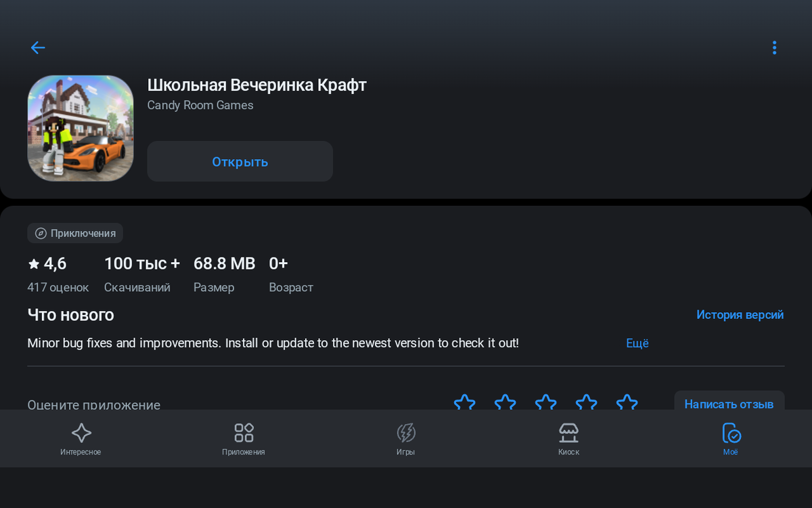Tap the Скачиваний label
This screenshot has width=812, height=508.
click(137, 287)
